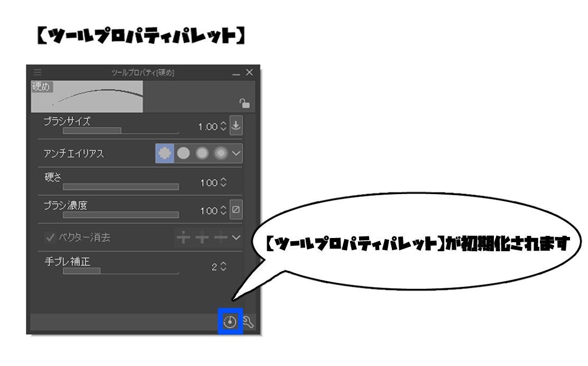
Task: Click brush density dynamics button
Action: [x=236, y=209]
